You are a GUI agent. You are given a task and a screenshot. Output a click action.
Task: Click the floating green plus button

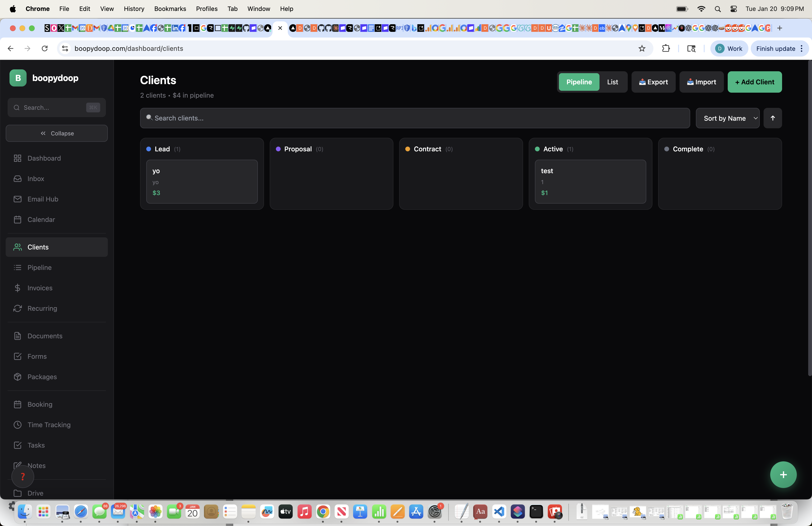click(783, 474)
